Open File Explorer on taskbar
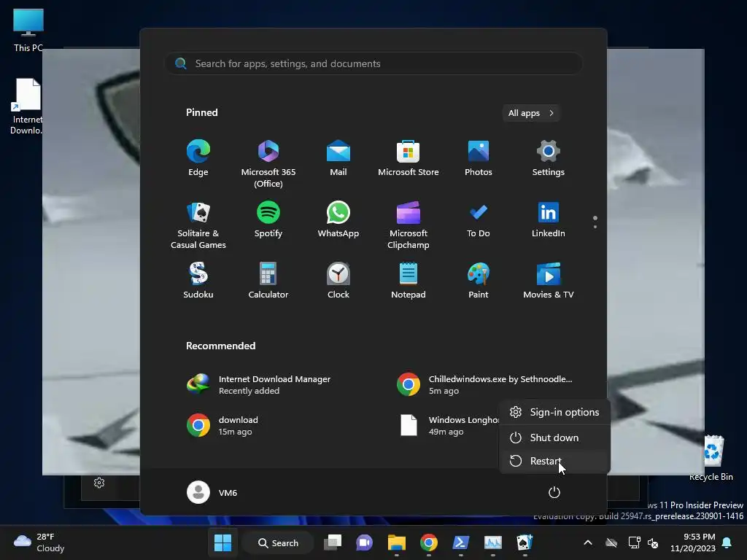This screenshot has height=560, width=747. point(396,542)
